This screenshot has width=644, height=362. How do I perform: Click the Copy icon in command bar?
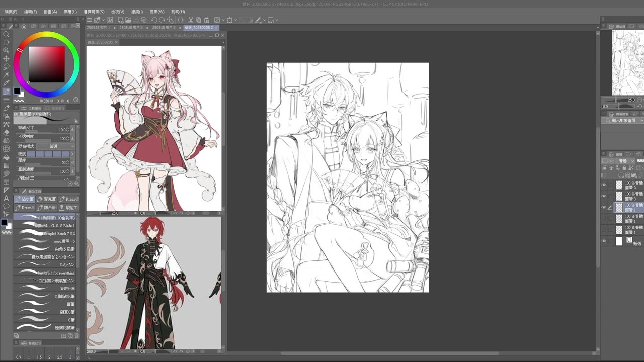pyautogui.click(x=199, y=20)
